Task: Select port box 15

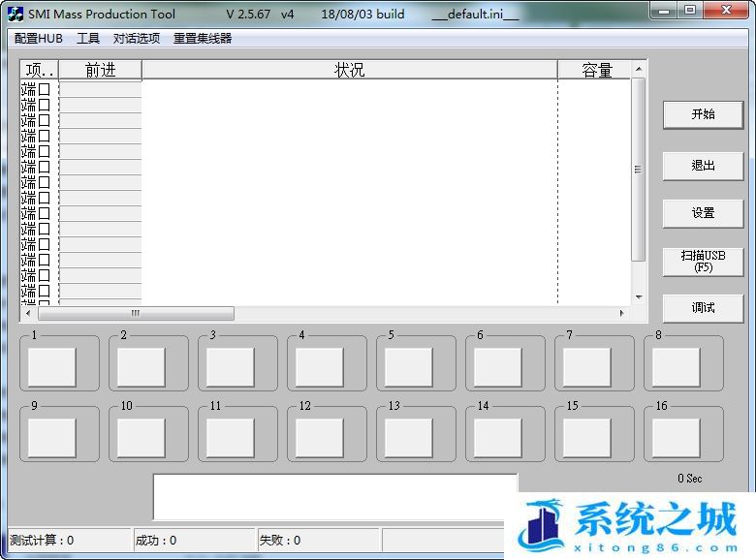Action: point(586,438)
